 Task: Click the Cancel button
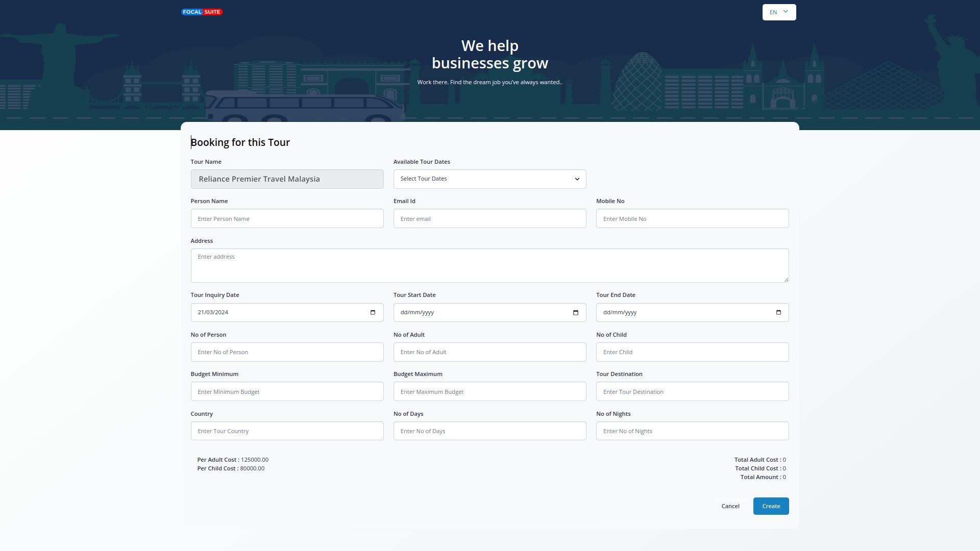[x=730, y=506]
